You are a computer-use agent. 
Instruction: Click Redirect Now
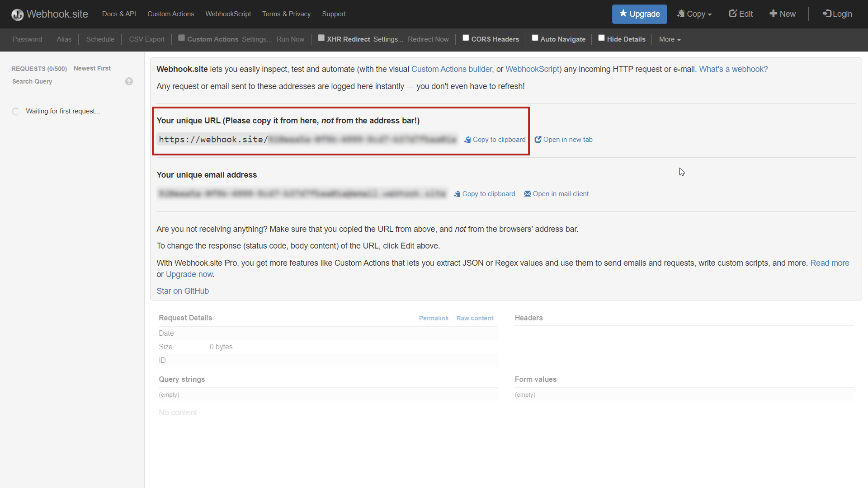(428, 39)
